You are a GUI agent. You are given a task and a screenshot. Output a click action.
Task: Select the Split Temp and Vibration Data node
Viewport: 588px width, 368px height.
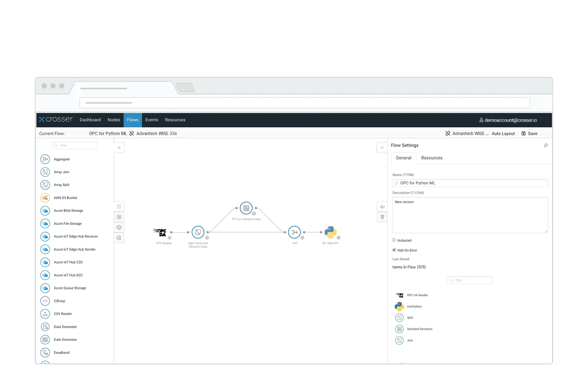pyautogui.click(x=198, y=232)
